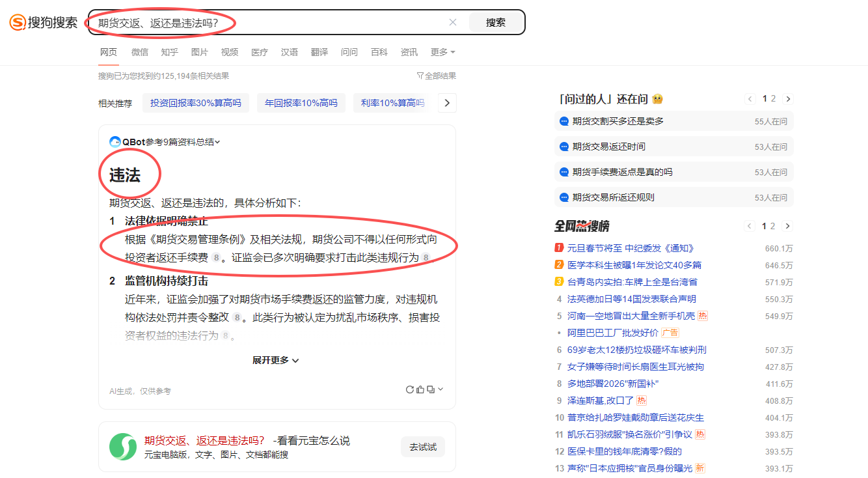The image size is (868, 478).
Task: Copy the QBot answer
Action: coord(430,389)
